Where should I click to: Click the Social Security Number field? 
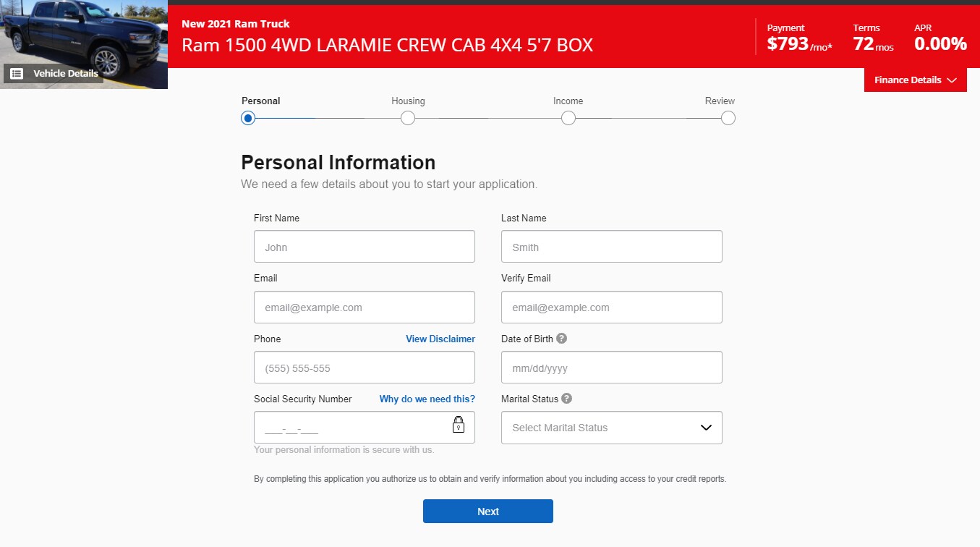365,428
